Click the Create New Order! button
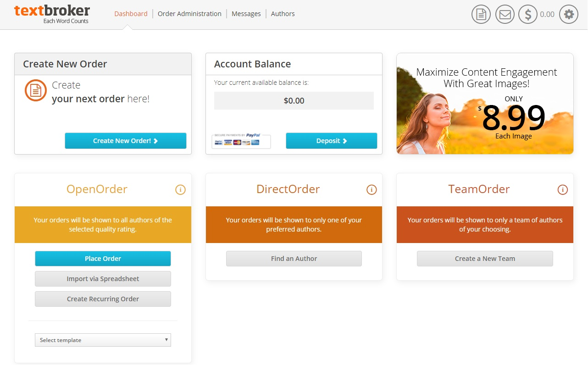Image resolution: width=588 pixels, height=365 pixels. coord(126,141)
